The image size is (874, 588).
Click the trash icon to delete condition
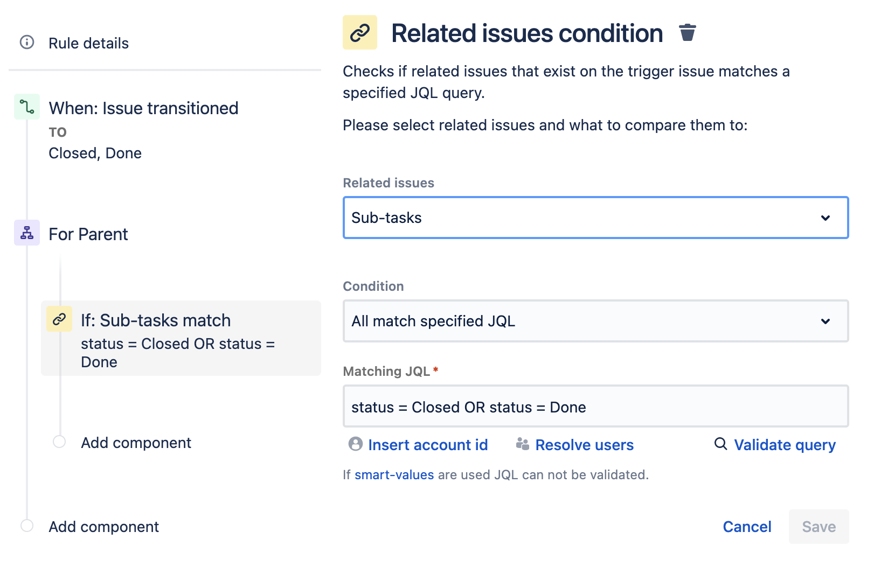[687, 33]
